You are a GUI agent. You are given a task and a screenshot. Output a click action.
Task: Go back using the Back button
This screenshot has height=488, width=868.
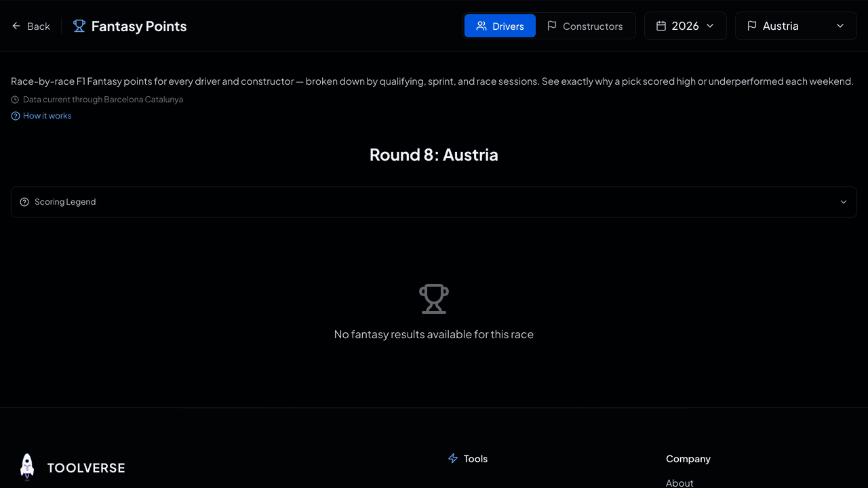coord(31,26)
